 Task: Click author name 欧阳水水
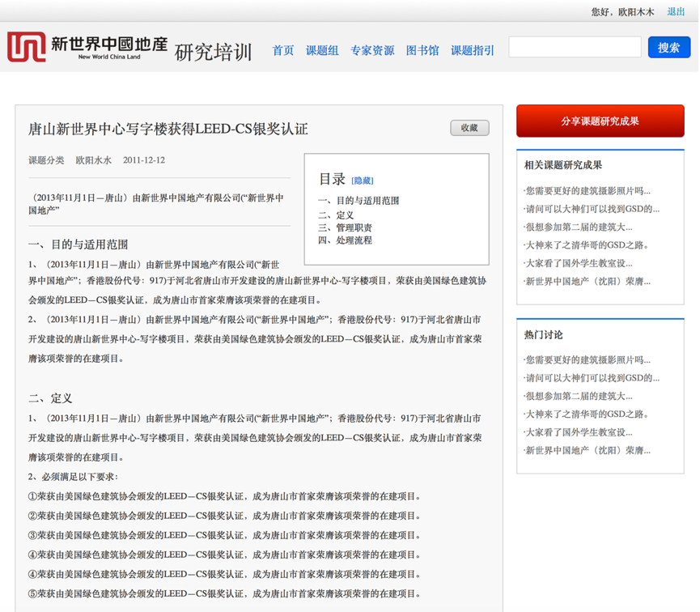pyautogui.click(x=93, y=160)
